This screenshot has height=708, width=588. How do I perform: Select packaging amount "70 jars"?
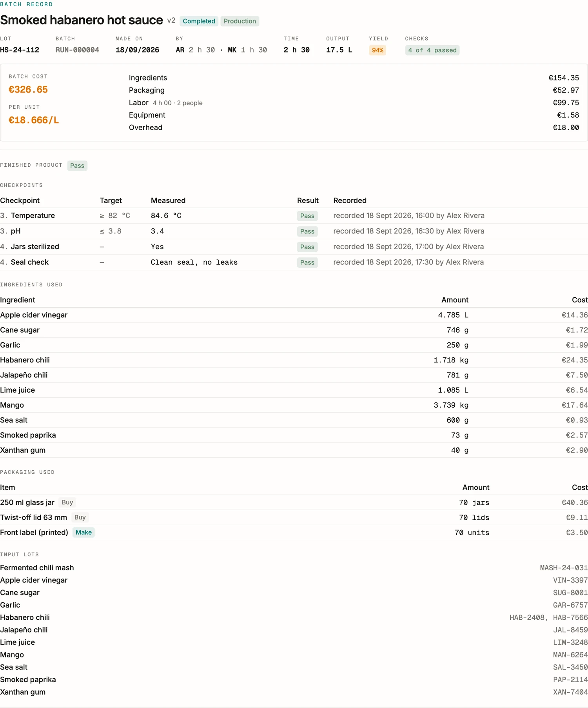474,502
